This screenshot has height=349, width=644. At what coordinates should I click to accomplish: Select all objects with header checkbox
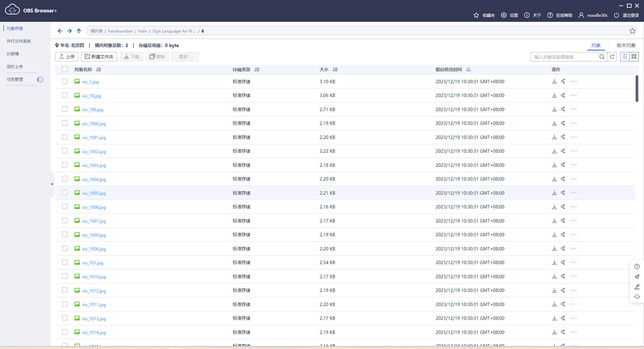(x=65, y=69)
